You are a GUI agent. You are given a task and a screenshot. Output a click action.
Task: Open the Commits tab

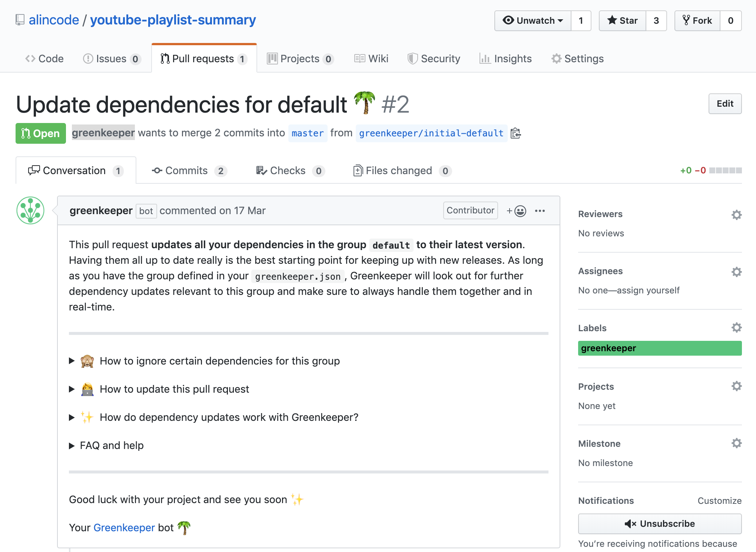tap(186, 171)
